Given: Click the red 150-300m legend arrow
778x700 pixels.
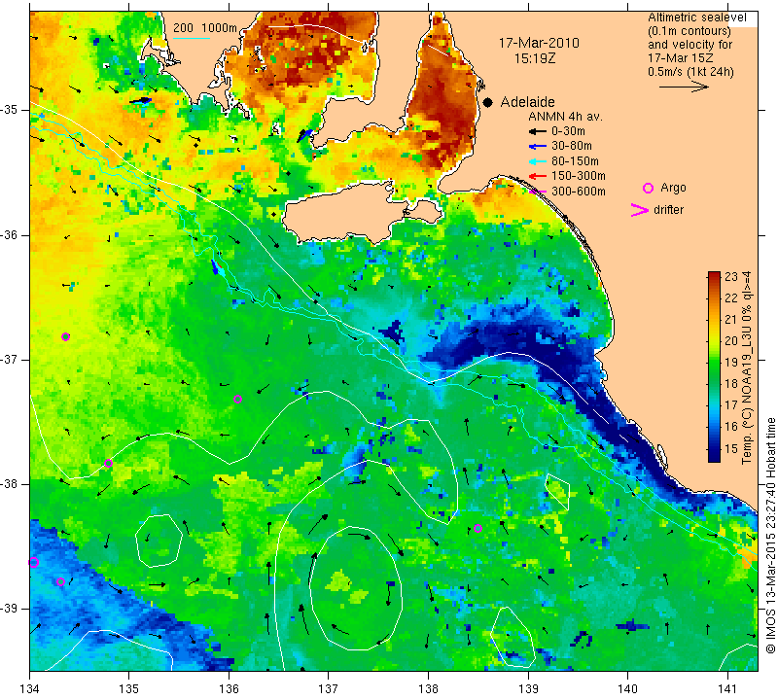Looking at the screenshot, I should click(x=537, y=176).
